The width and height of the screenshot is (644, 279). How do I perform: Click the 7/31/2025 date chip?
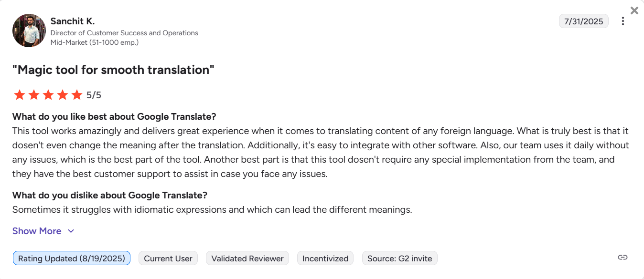coord(583,21)
